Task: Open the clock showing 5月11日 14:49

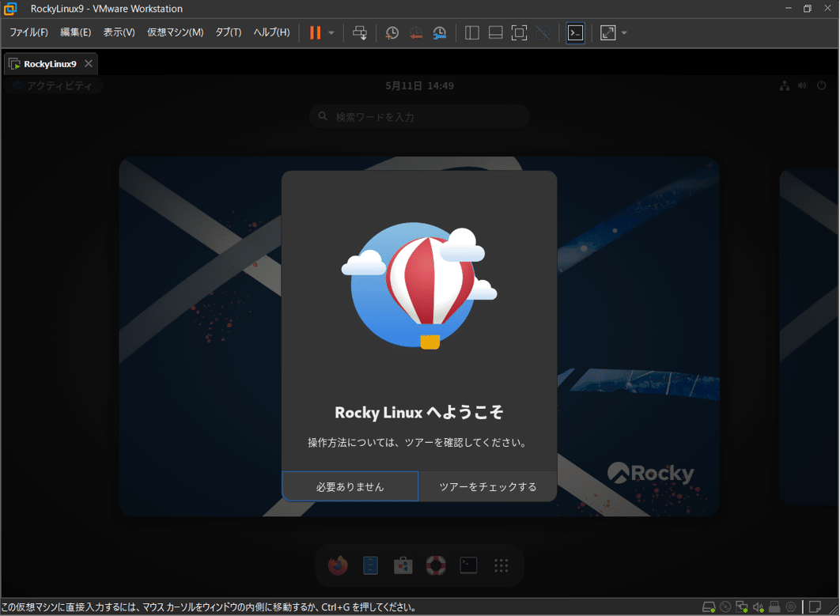Action: pos(419,85)
